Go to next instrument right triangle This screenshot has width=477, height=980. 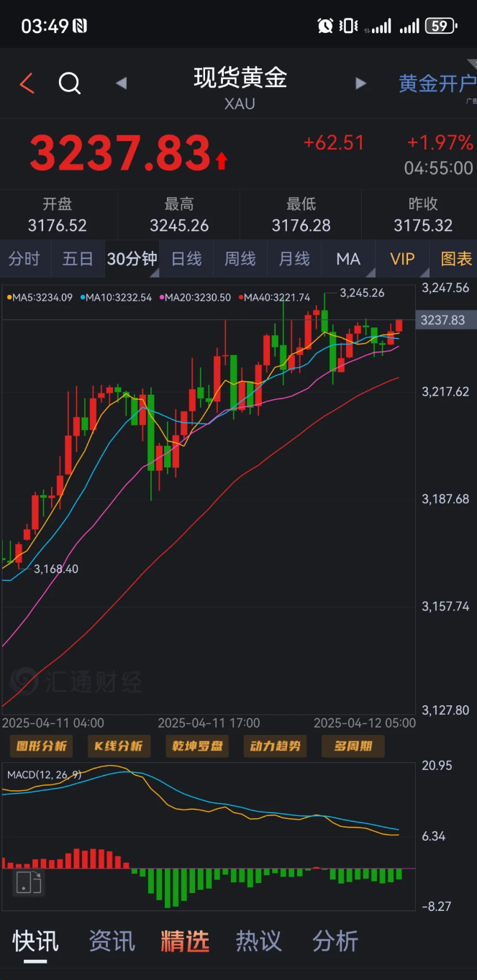click(x=361, y=83)
